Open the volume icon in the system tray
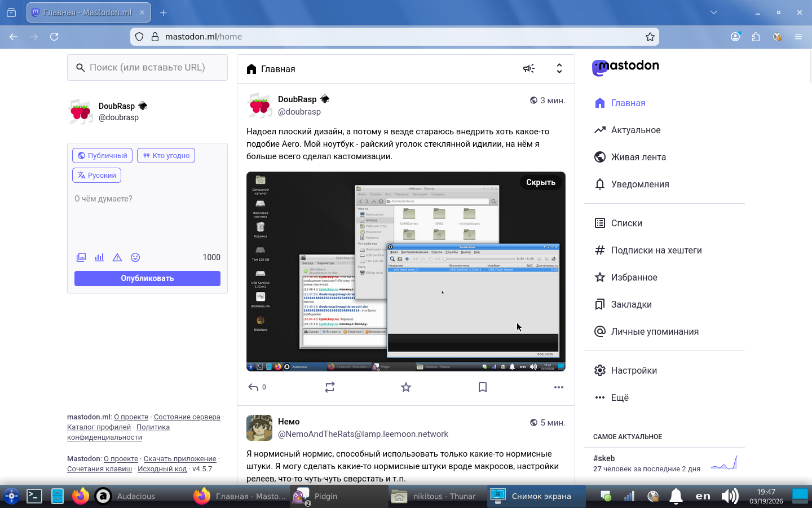The height and width of the screenshot is (508, 812). click(x=730, y=496)
